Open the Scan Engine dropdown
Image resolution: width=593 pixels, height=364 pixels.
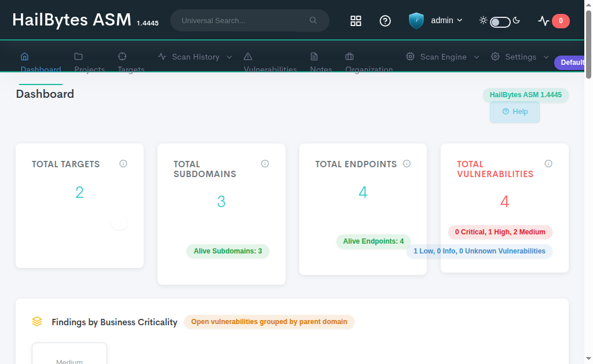click(x=443, y=57)
